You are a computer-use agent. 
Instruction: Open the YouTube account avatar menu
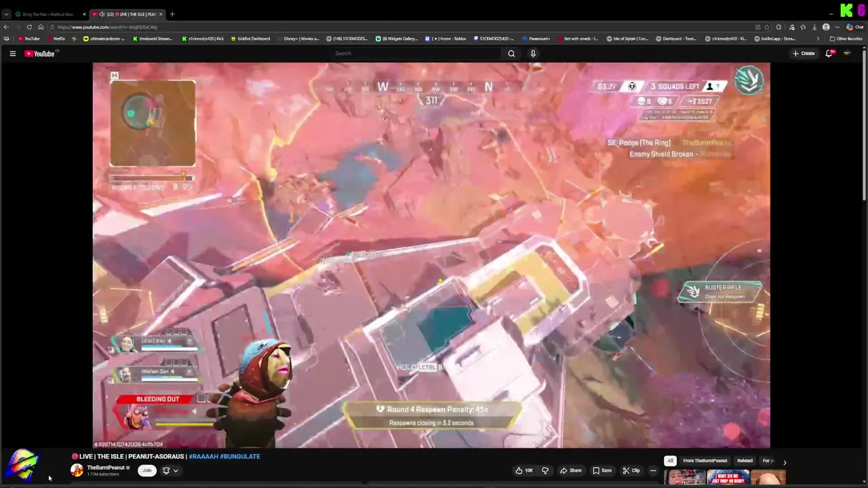click(847, 54)
